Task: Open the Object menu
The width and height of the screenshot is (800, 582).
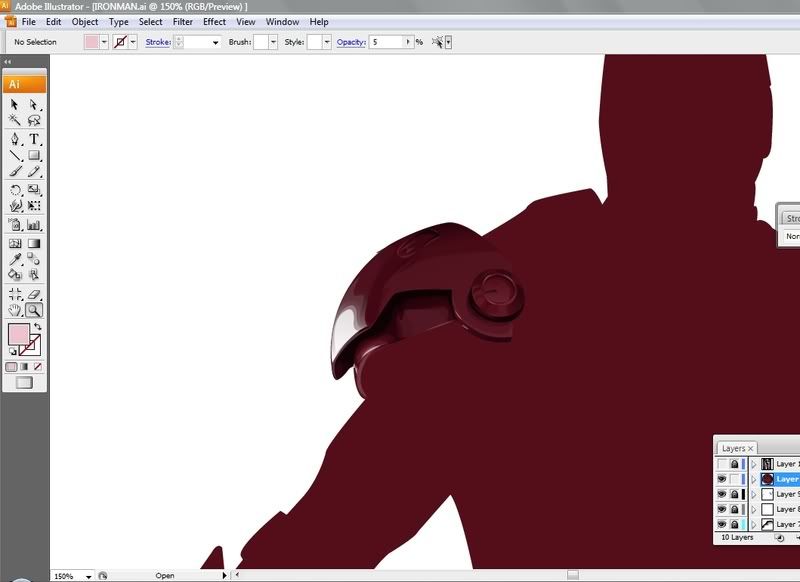Action: click(85, 22)
